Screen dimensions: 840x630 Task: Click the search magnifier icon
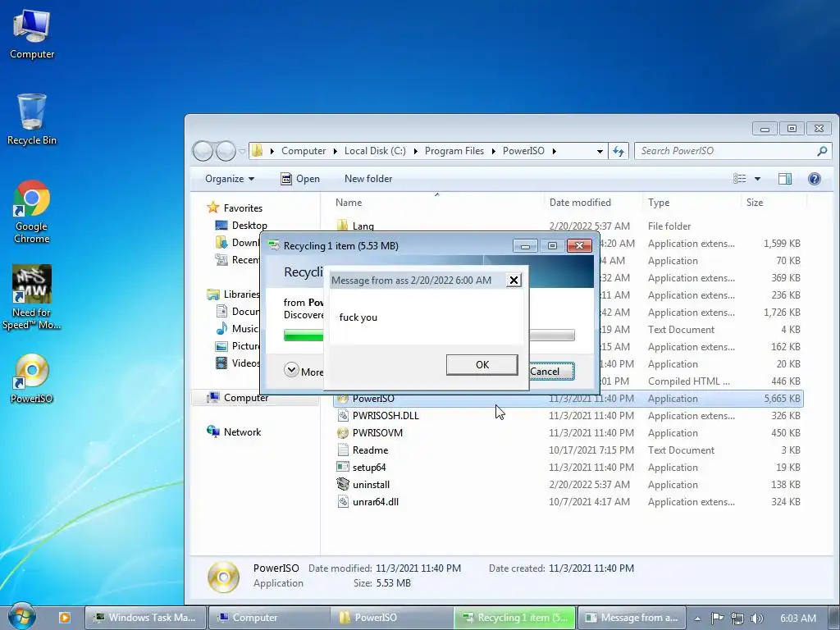point(822,151)
